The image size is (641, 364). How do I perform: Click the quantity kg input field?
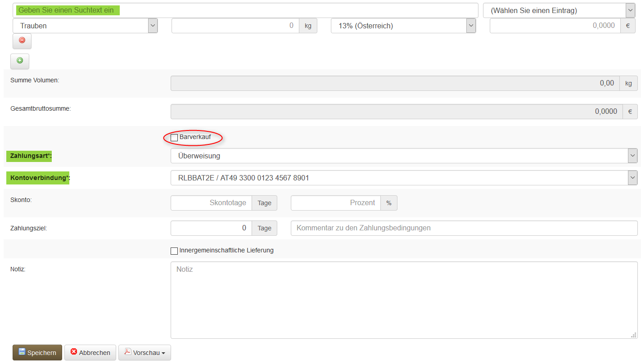[x=234, y=26]
